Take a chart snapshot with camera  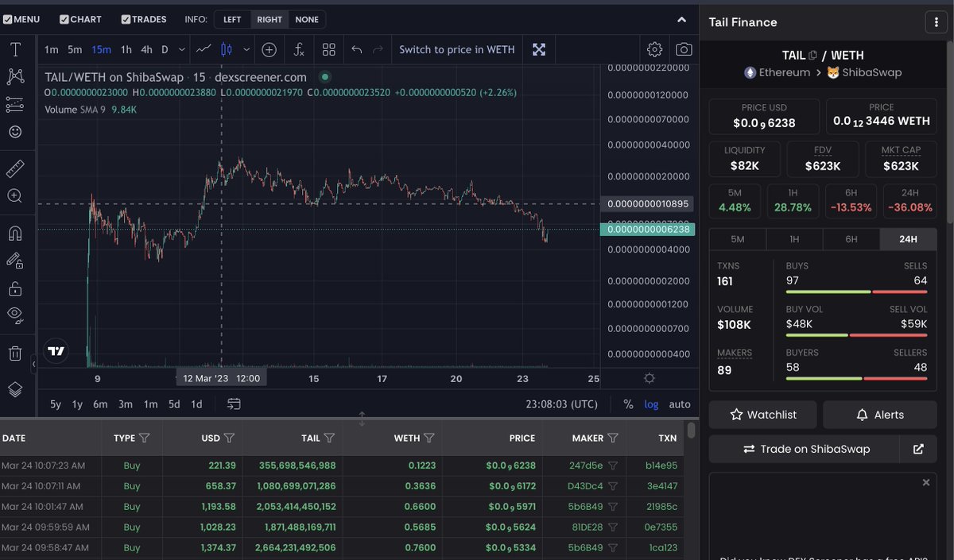[x=684, y=49]
